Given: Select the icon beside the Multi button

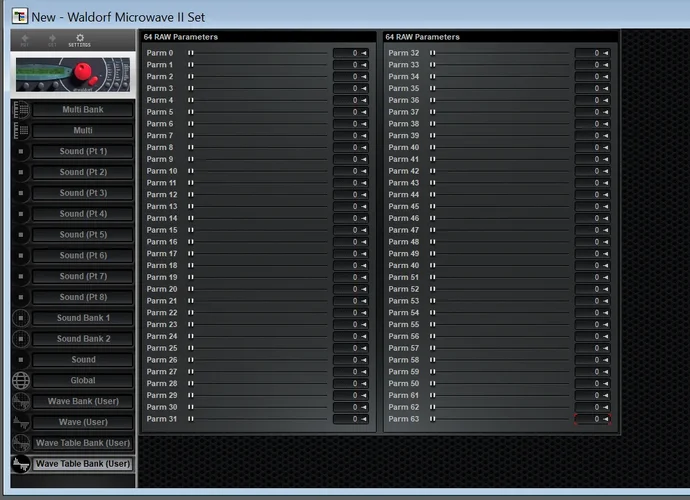Looking at the screenshot, I should coord(21,130).
